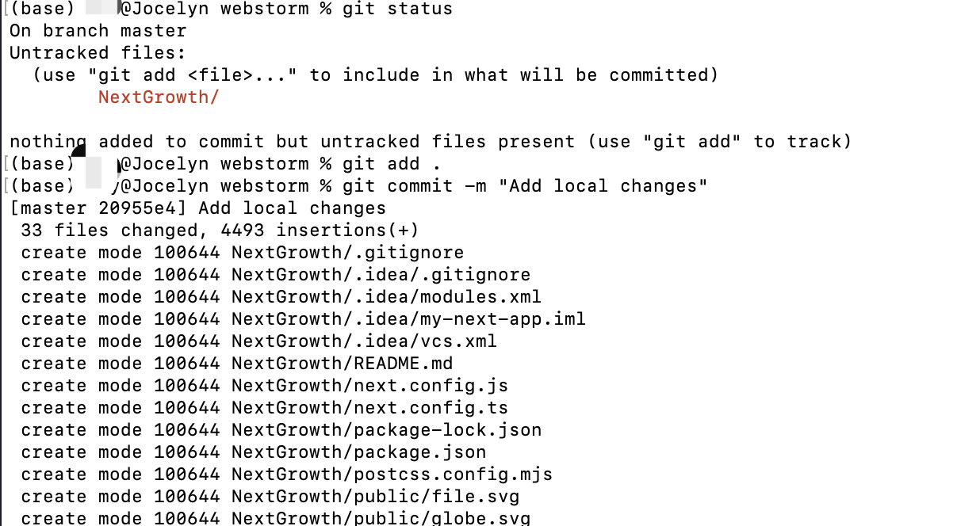Click the next.config.js file line

265,386
